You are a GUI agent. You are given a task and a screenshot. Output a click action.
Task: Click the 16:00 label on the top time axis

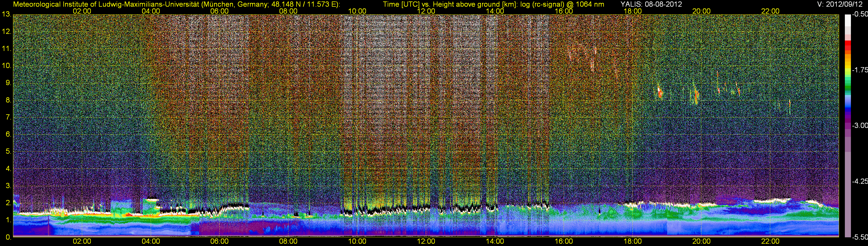coord(564,11)
